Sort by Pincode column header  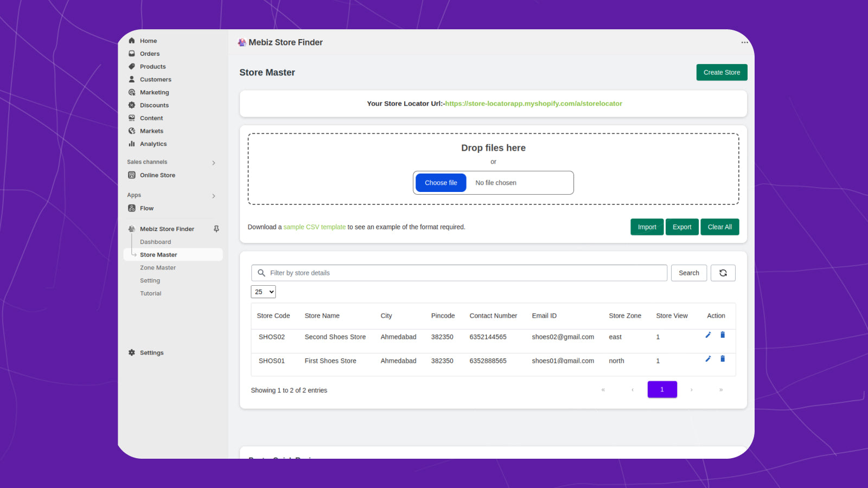(x=443, y=316)
